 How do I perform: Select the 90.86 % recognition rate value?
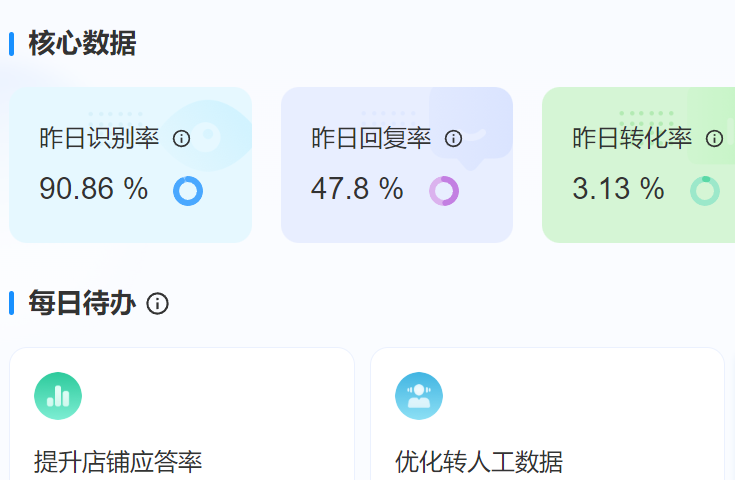point(93,189)
